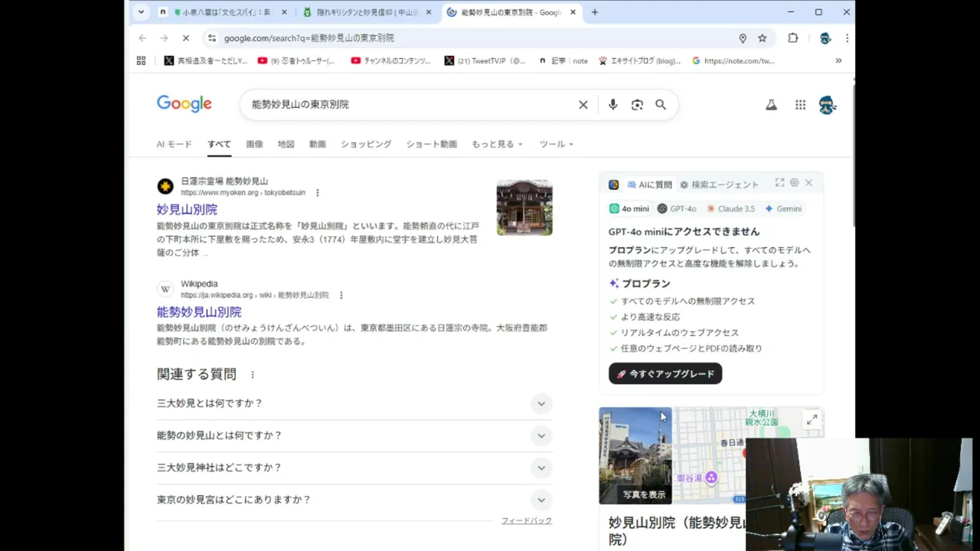This screenshot has width=980, height=551.
Task: Go to Google home via logo
Action: tap(185, 104)
